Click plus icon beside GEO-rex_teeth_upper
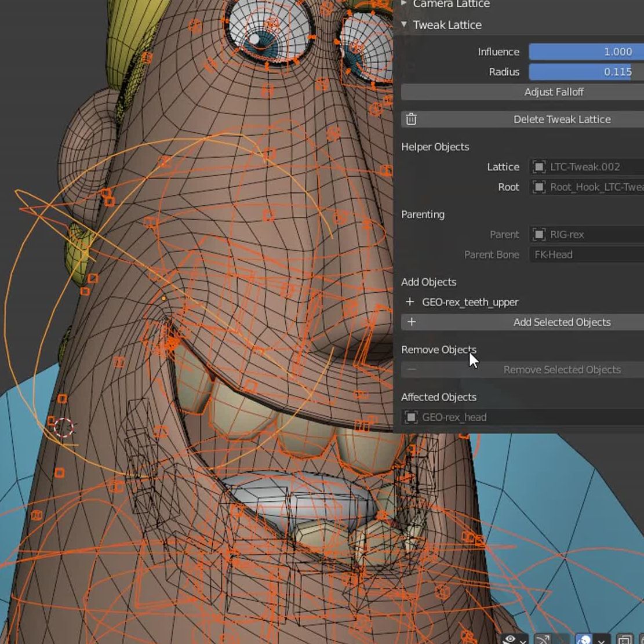 410,302
